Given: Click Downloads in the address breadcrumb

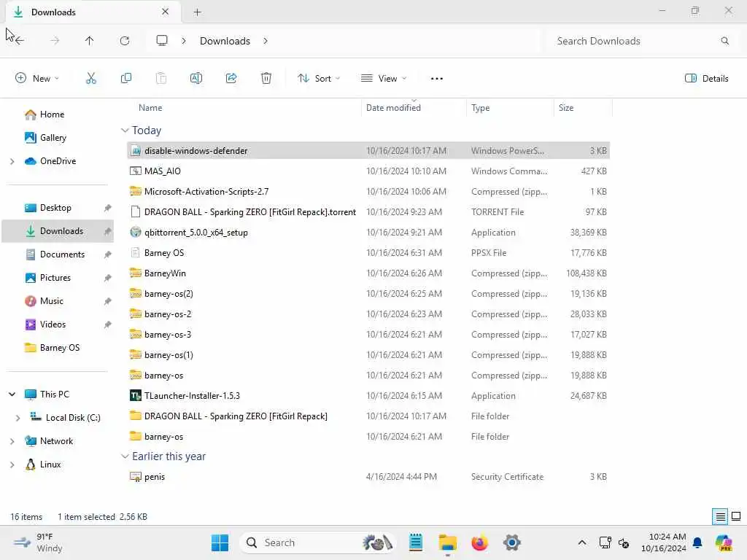Looking at the screenshot, I should (x=225, y=41).
